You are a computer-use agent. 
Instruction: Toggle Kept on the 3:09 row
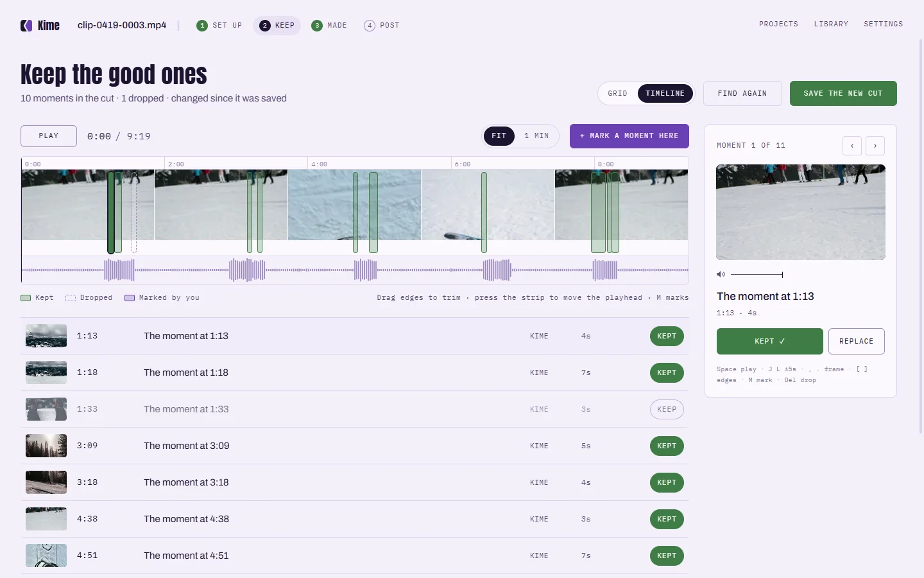[x=667, y=446]
